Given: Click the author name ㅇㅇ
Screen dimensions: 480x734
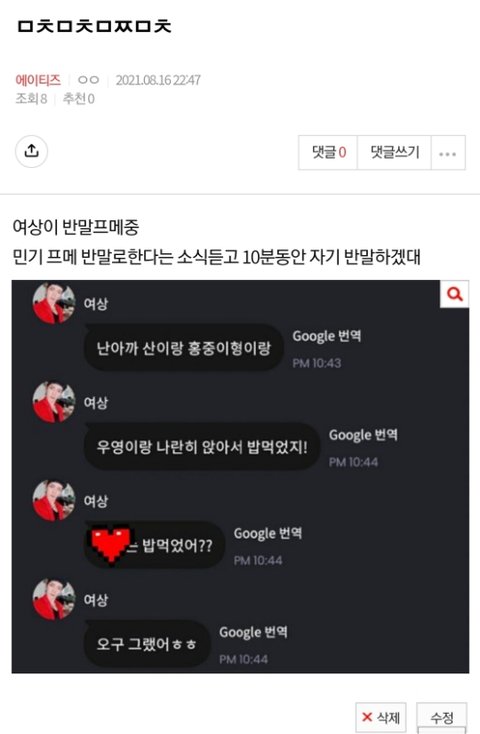Looking at the screenshot, I should (88, 80).
